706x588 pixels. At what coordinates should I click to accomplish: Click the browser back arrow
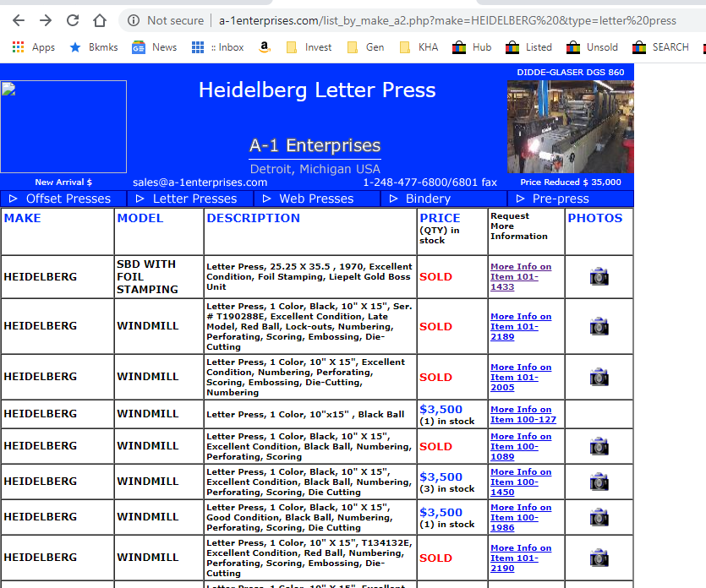[19, 20]
